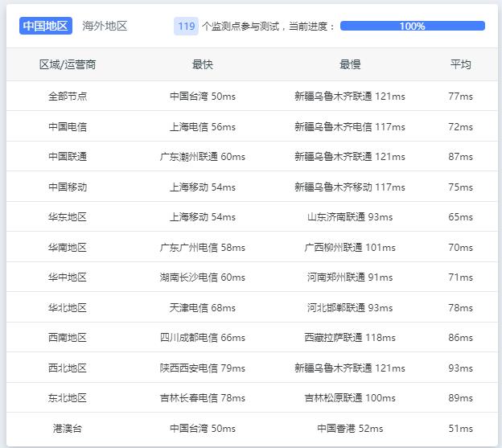Click the 65ms average value

pos(460,217)
